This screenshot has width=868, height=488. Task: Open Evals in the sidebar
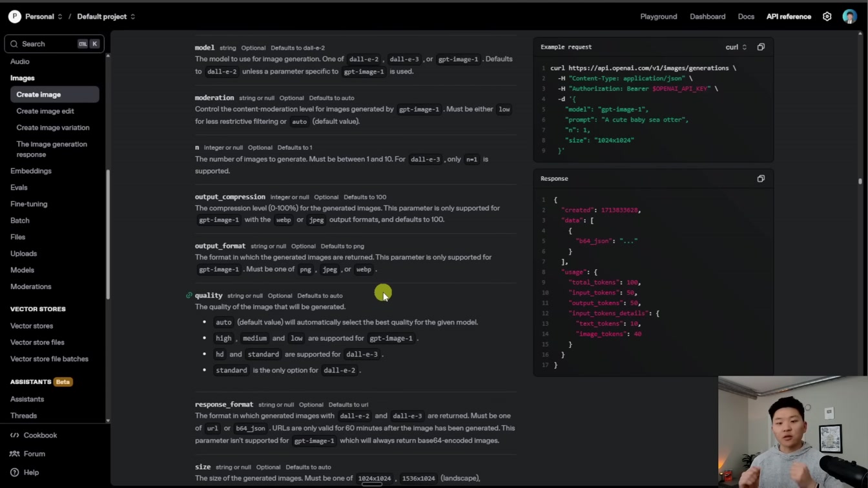(x=19, y=188)
